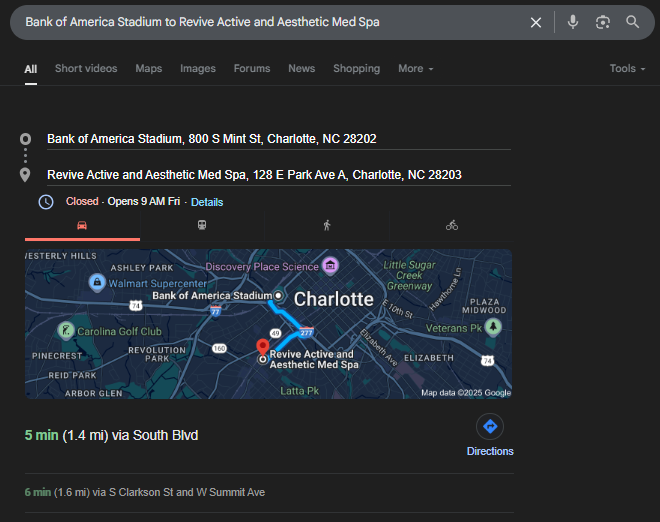Switch to News tab

point(301,69)
